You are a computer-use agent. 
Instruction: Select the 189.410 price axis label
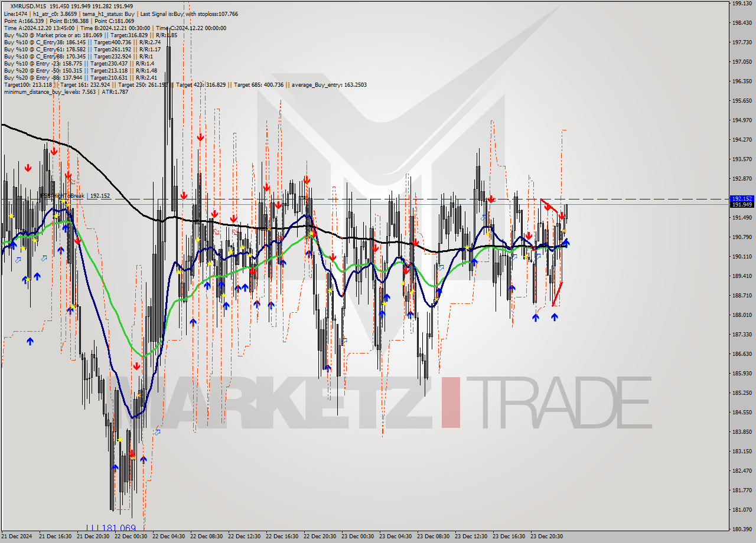[x=741, y=276]
